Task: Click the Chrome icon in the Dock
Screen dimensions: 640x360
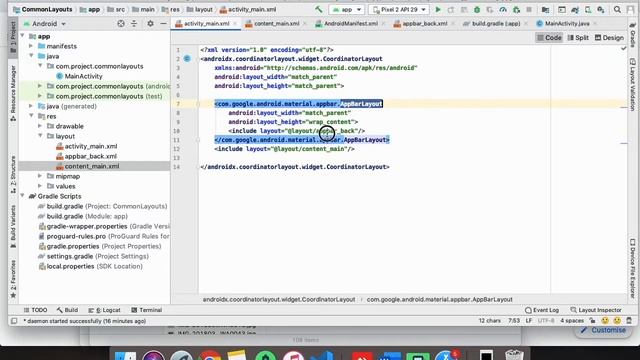Action: (210, 355)
